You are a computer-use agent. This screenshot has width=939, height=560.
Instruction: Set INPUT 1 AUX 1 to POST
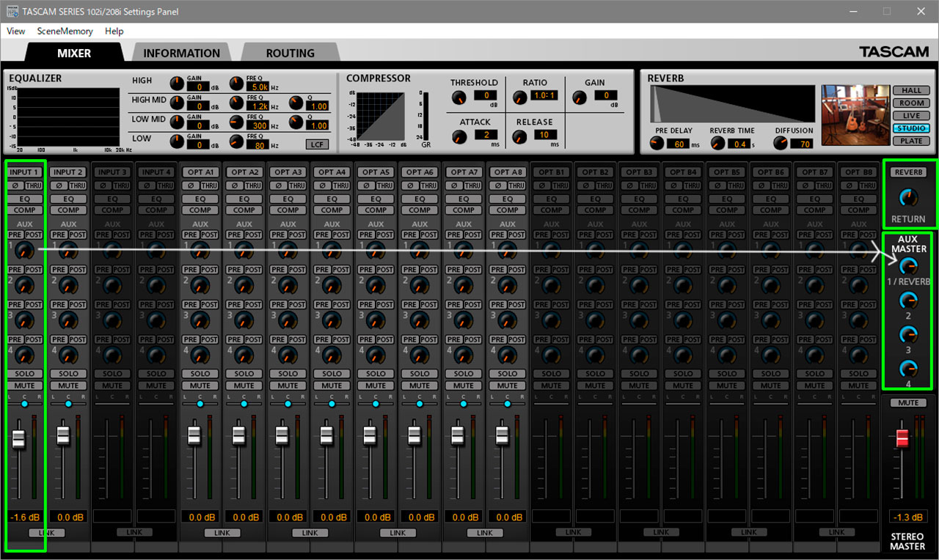point(33,235)
